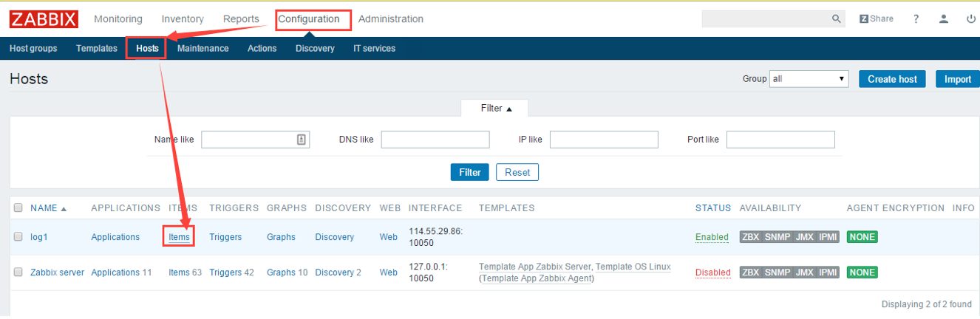Open Triggers for log1
This screenshot has width=980, height=319.
point(225,237)
